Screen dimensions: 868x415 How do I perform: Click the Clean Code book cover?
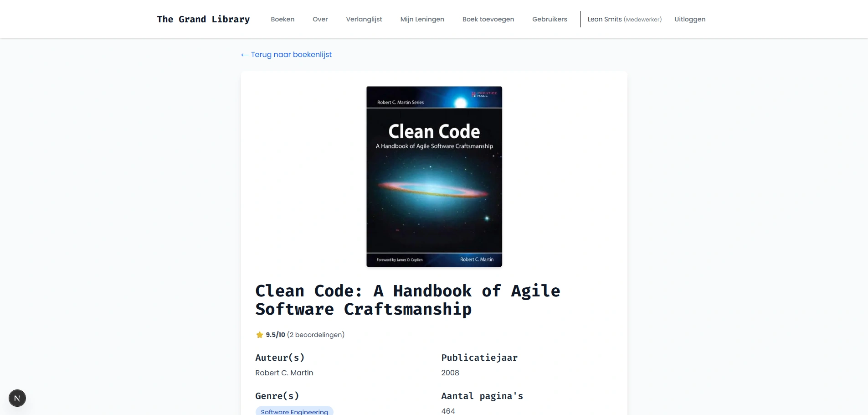click(434, 176)
